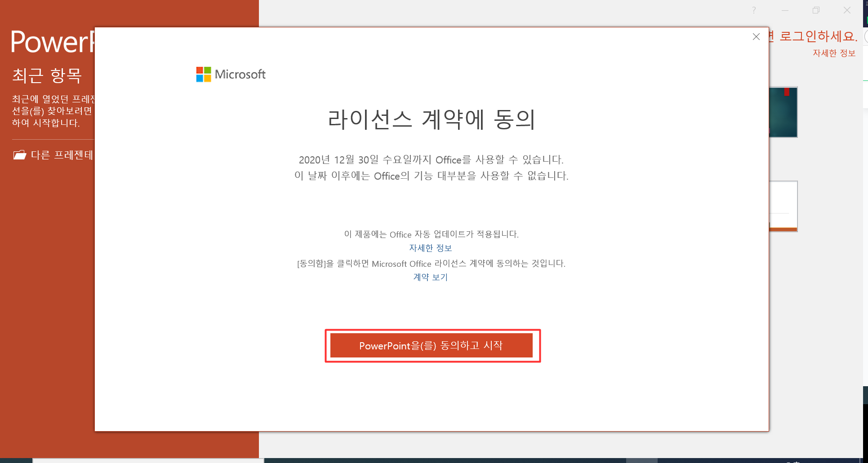Click the PowerPoint agree and start button
This screenshot has height=463, width=868.
tap(432, 345)
